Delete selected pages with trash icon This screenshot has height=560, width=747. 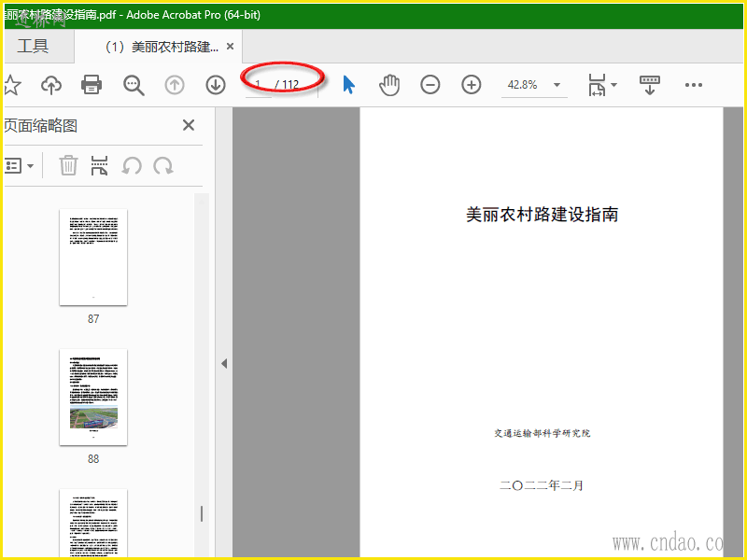pos(68,166)
